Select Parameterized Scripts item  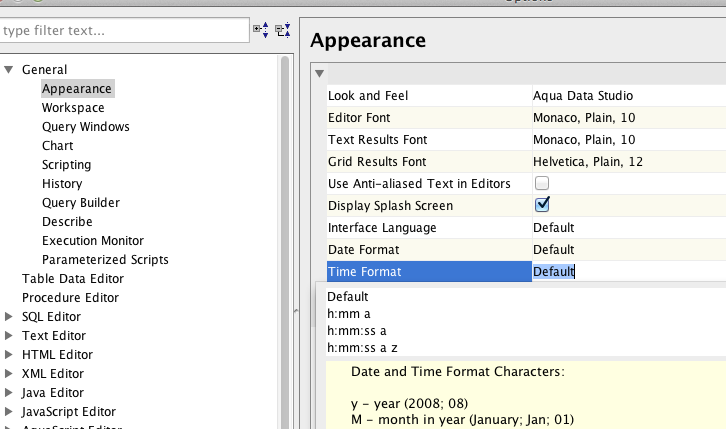pos(105,260)
